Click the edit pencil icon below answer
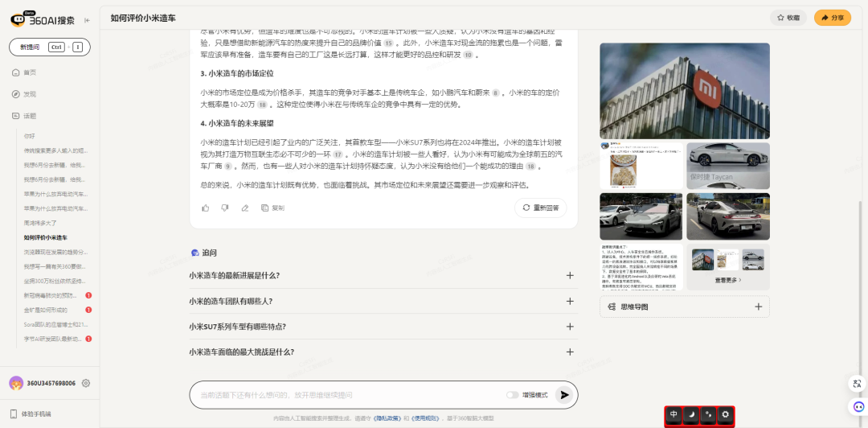 tap(244, 208)
